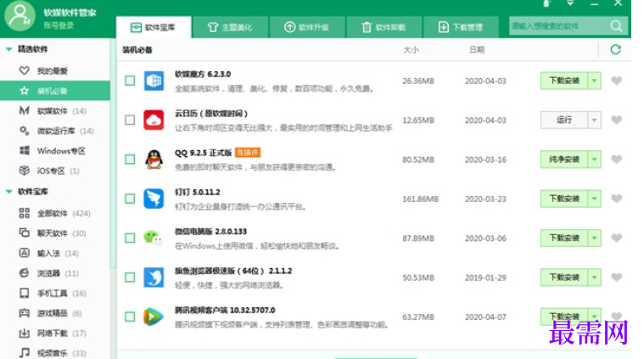Collapse the 软件宝库 sidebar section
This screenshot has height=359, width=644.
[8, 192]
